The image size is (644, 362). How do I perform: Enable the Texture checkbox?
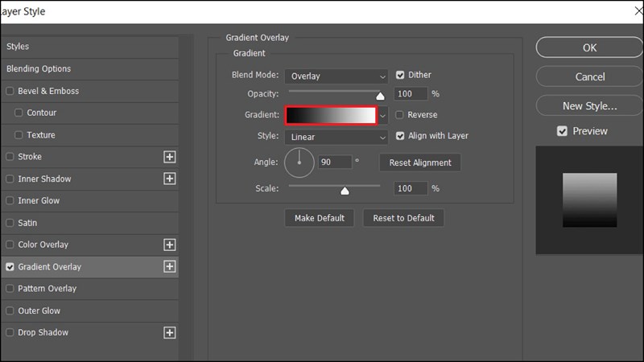(x=19, y=134)
